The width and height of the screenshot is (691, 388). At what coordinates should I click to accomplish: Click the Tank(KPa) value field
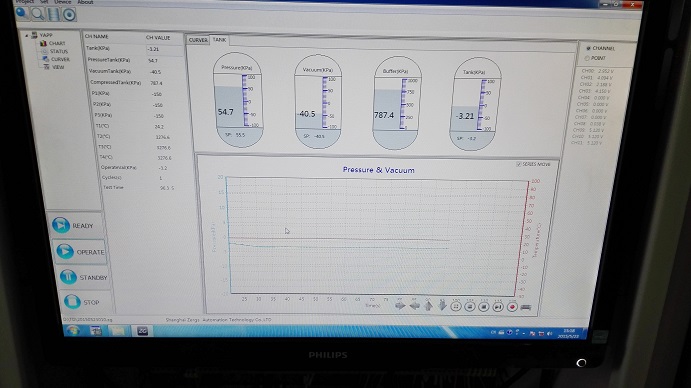click(x=164, y=49)
